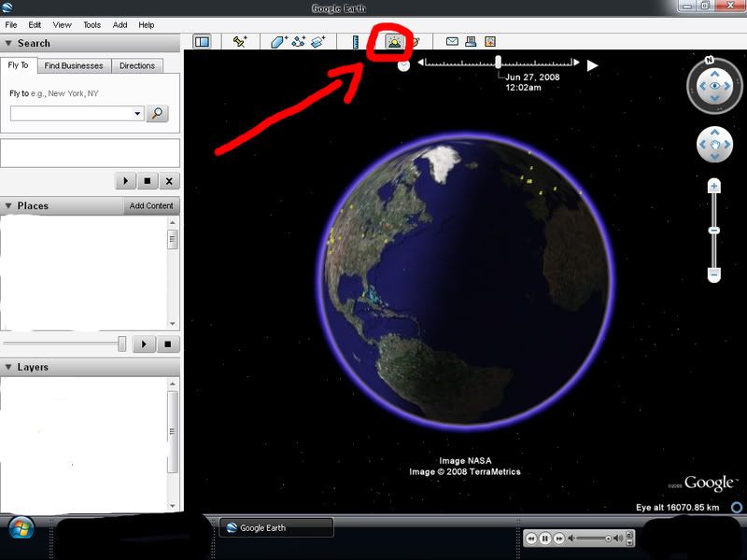The height and width of the screenshot is (560, 747).
Task: Tilt view up with the look joystick
Action: [714, 74]
